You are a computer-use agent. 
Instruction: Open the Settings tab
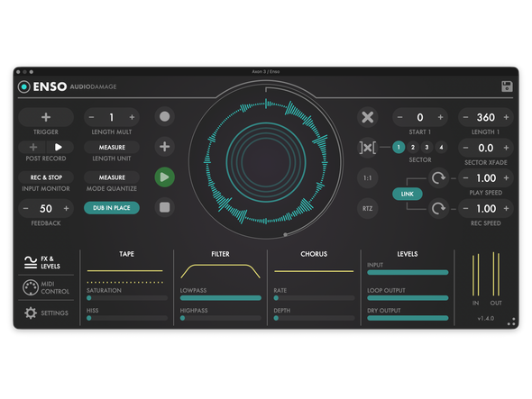pos(46,313)
